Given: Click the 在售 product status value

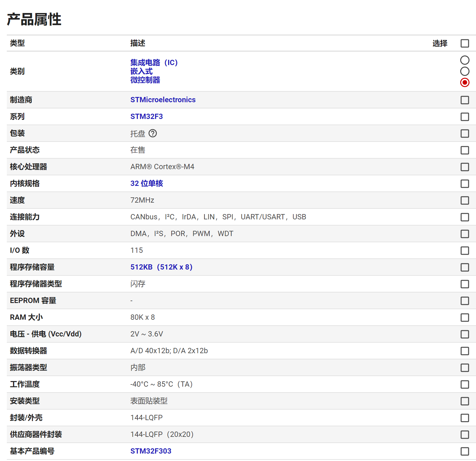Looking at the screenshot, I should tap(138, 150).
